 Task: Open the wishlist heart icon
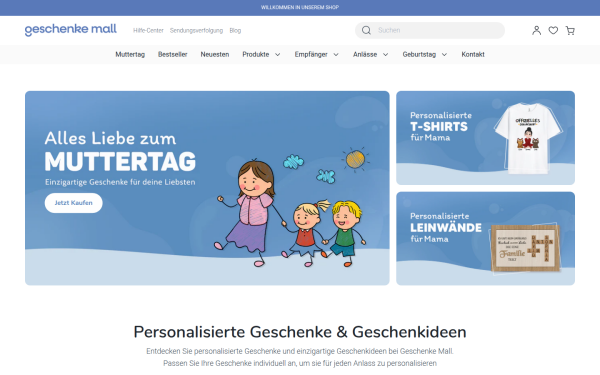click(553, 30)
